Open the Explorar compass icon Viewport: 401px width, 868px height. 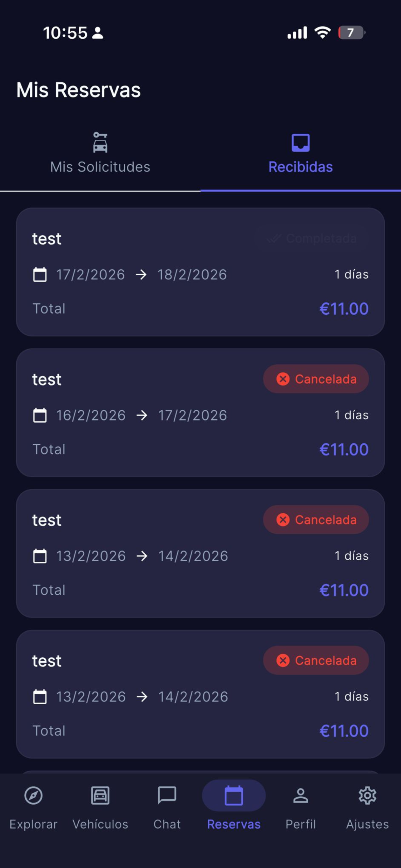[33, 796]
